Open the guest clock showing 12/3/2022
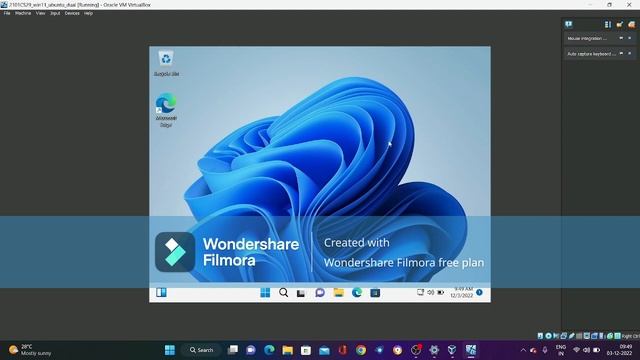The image size is (640, 360). 462,292
